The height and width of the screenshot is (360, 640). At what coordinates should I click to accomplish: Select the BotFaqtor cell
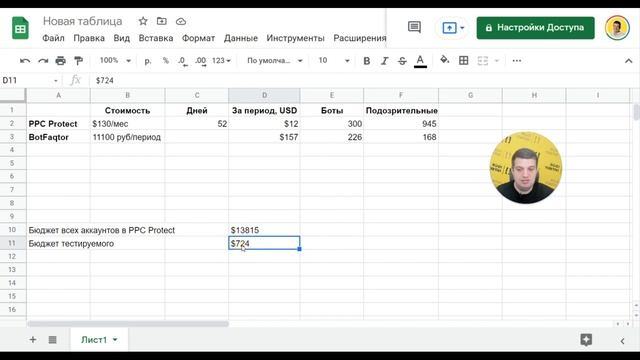pyautogui.click(x=58, y=137)
